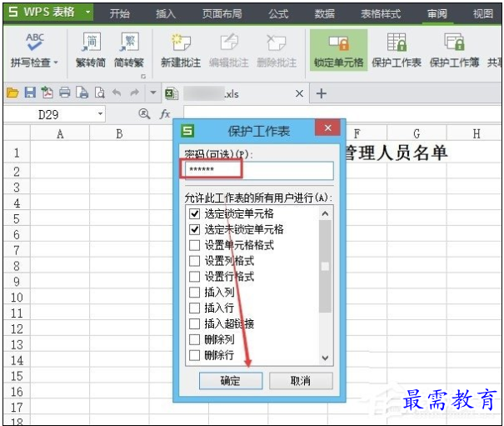Image resolution: width=504 pixels, height=426 pixels.
Task: Enable 设置行格式 checkbox
Action: point(194,277)
